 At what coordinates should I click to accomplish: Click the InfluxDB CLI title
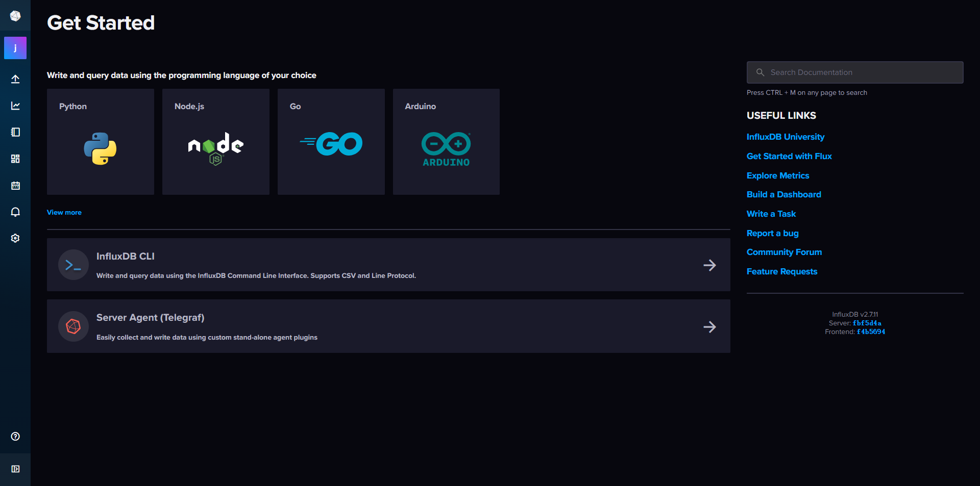(x=126, y=256)
